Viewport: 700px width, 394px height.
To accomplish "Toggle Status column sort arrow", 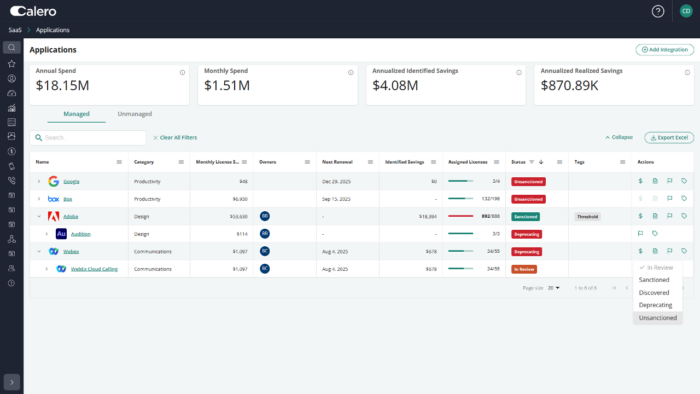I will 541,162.
